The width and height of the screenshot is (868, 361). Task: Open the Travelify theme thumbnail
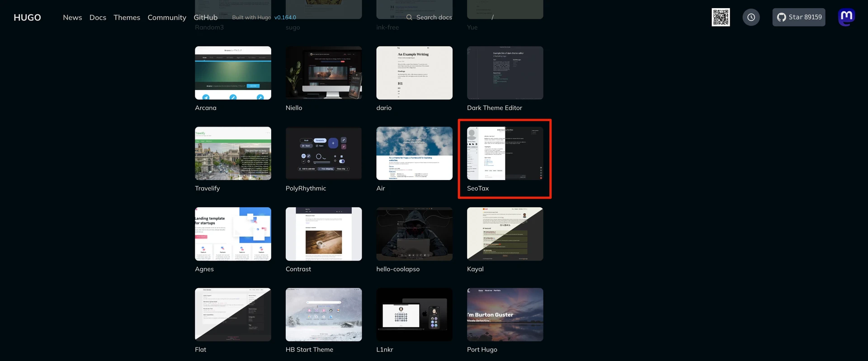tap(233, 153)
